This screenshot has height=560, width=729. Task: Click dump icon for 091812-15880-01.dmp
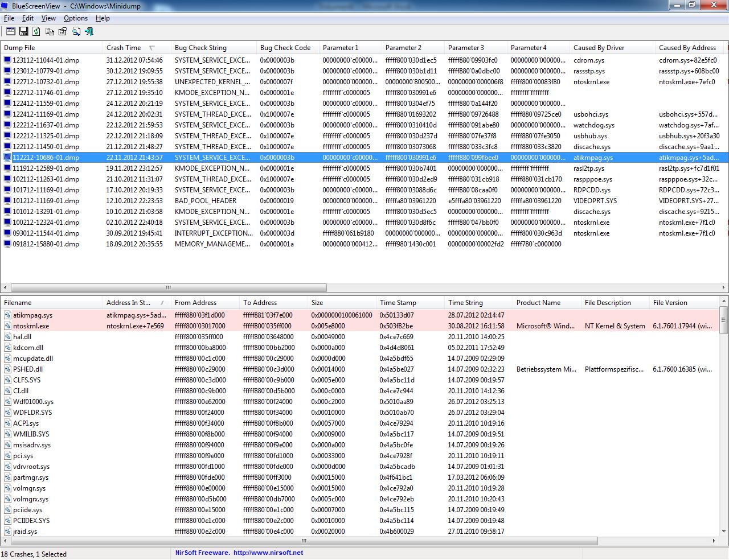pos(7,244)
